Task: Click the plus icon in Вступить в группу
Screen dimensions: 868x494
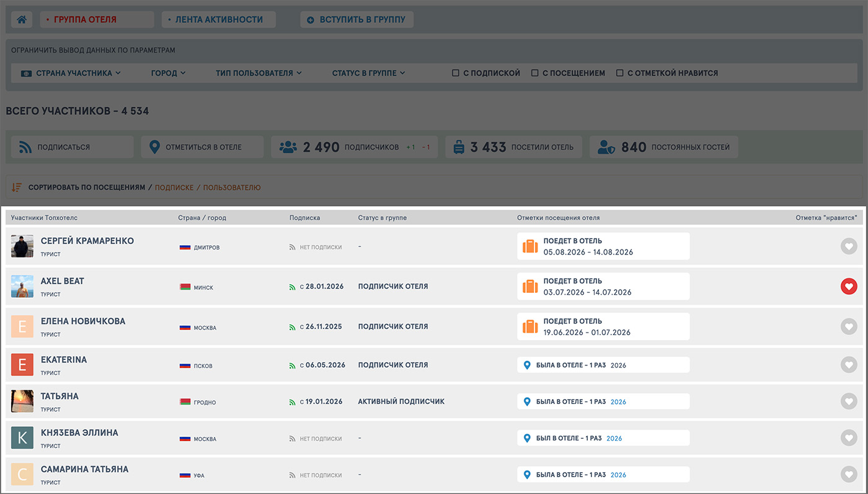Action: coord(311,20)
